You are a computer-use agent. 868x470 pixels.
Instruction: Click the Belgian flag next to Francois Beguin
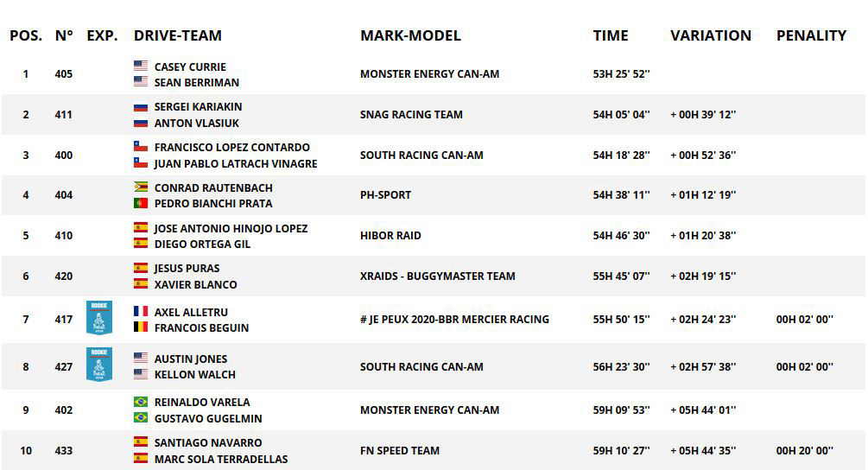pyautogui.click(x=141, y=327)
